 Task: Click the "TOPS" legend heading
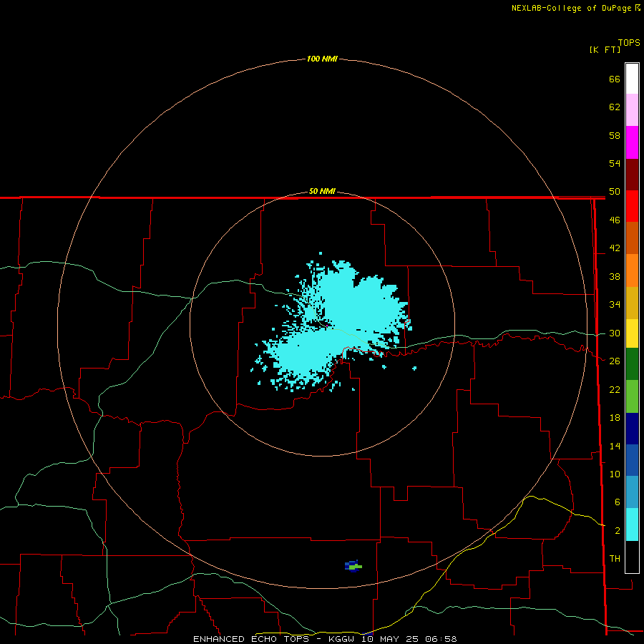629,43
